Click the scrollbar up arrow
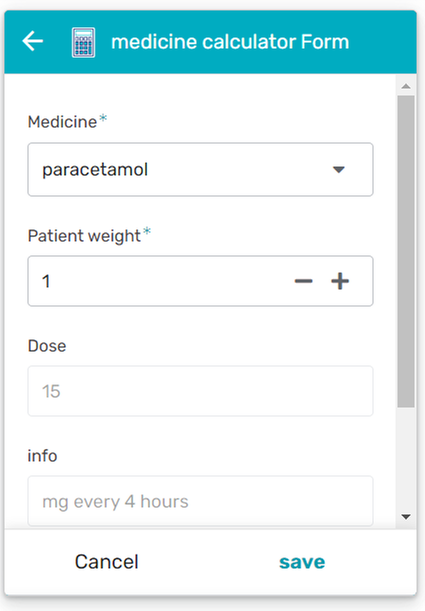425x611 pixels. [406, 86]
